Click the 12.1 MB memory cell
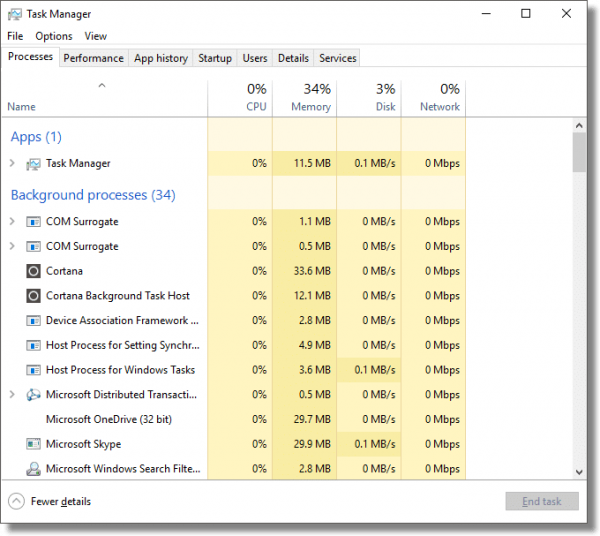 pyautogui.click(x=305, y=296)
